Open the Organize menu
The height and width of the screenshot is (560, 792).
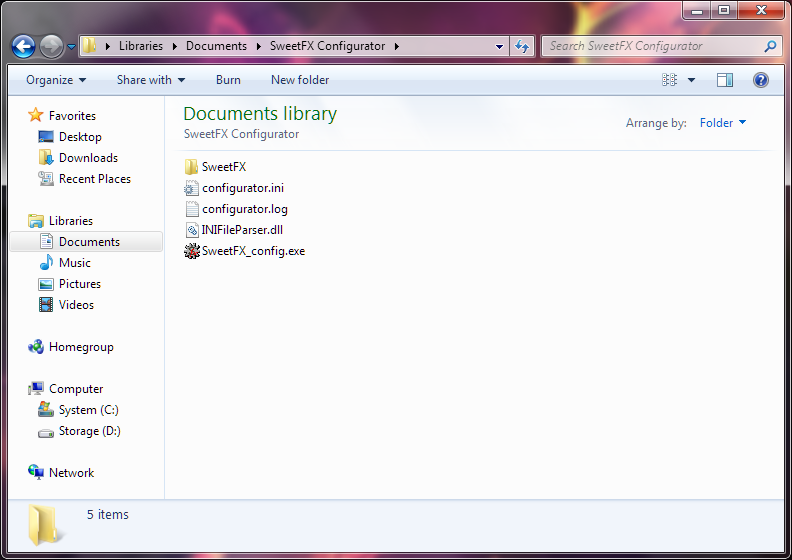coord(56,80)
